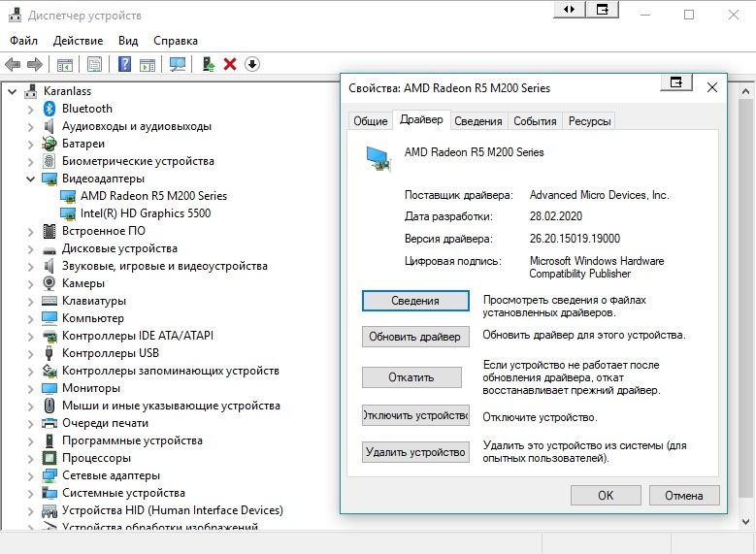Open the Справка menu
Viewport: 756px width, 554px height.
click(x=176, y=41)
